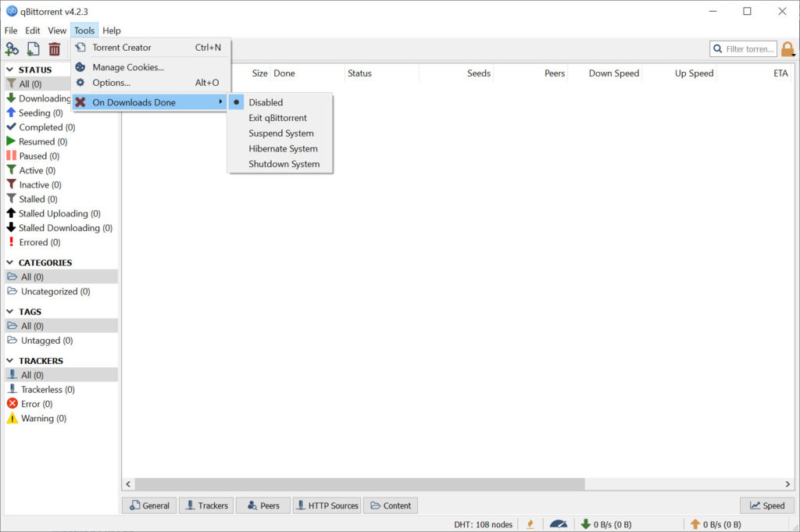
Task: Click the Manage Cookies cookie icon
Action: [x=80, y=67]
